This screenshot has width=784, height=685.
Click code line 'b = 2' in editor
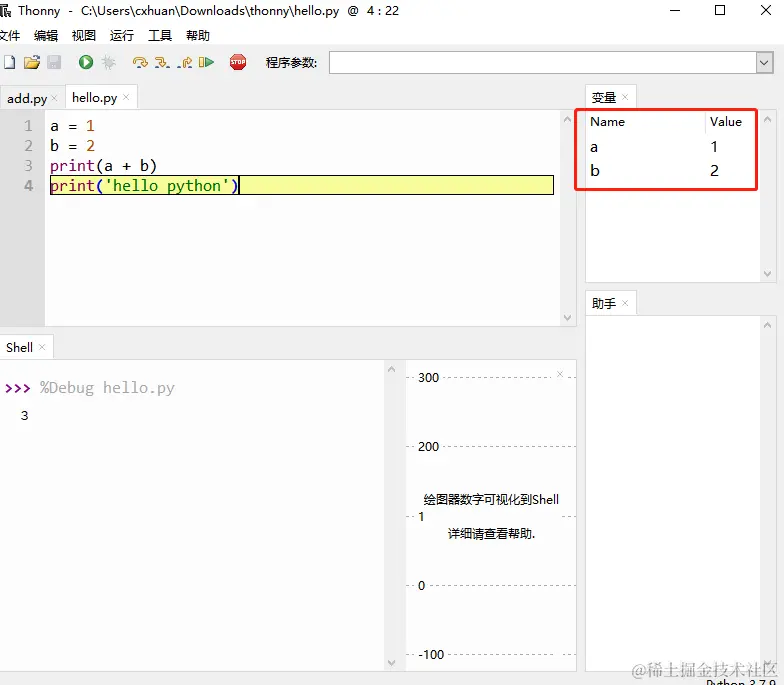point(72,146)
